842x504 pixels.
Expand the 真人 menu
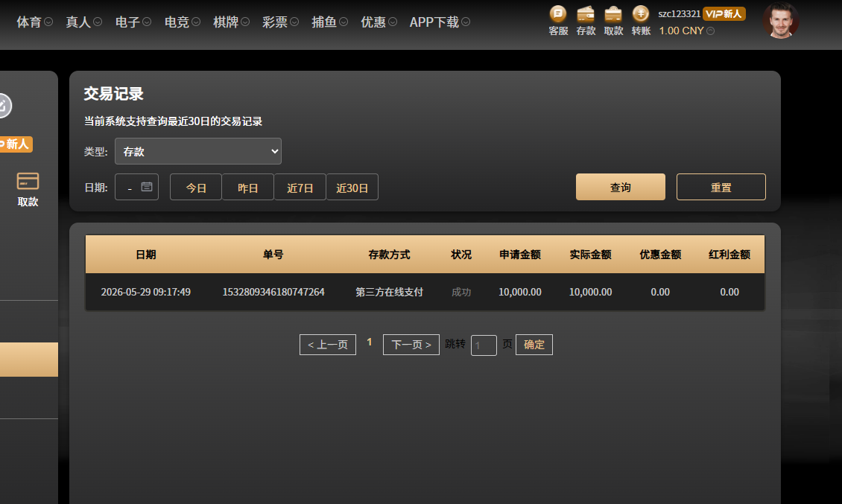[83, 22]
